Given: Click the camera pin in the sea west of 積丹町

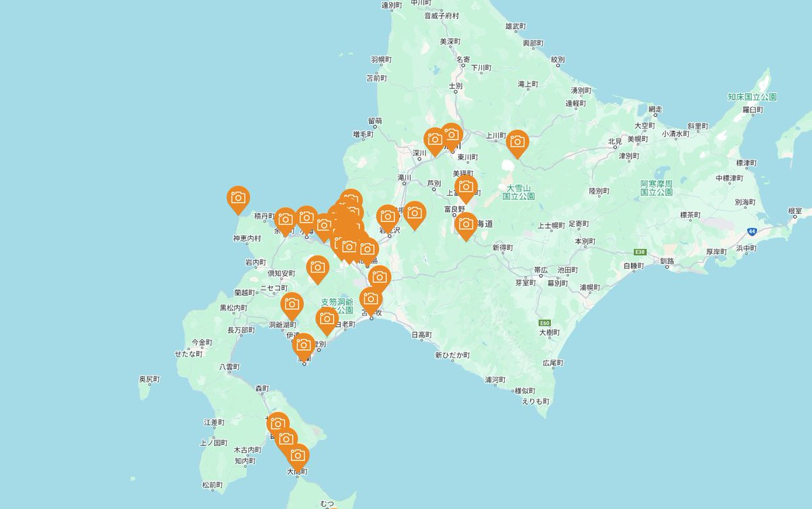Looking at the screenshot, I should (x=238, y=198).
